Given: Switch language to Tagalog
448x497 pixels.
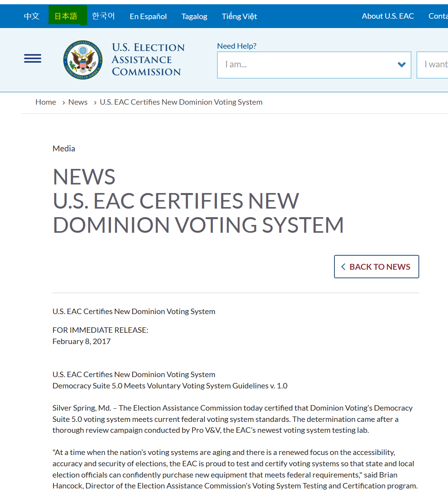Looking at the screenshot, I should coord(194,16).
